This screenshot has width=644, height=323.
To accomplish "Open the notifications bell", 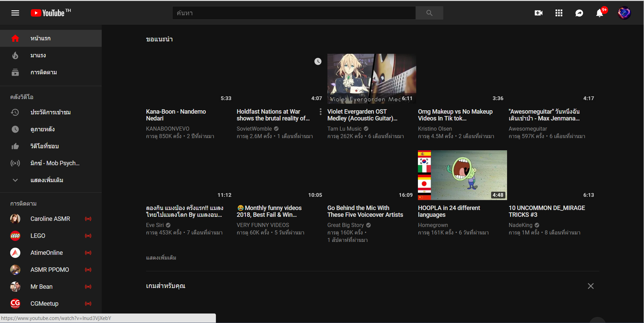I will [x=599, y=13].
